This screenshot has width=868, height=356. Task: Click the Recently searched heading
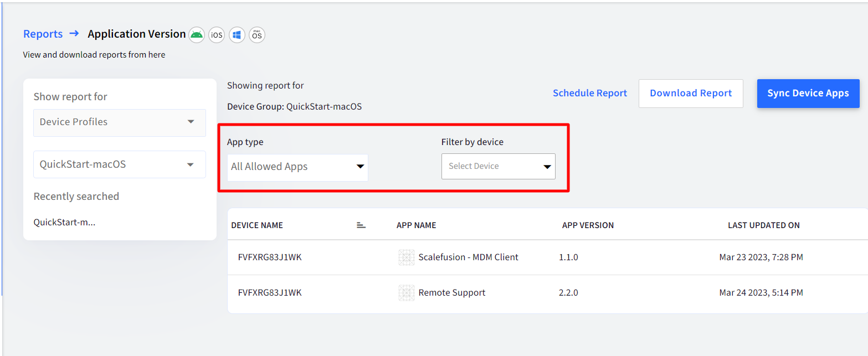point(76,197)
